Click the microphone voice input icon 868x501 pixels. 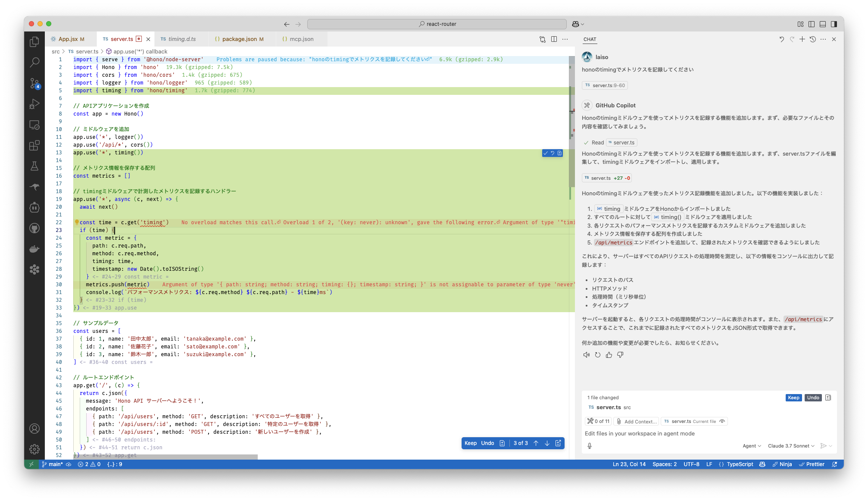coord(590,446)
